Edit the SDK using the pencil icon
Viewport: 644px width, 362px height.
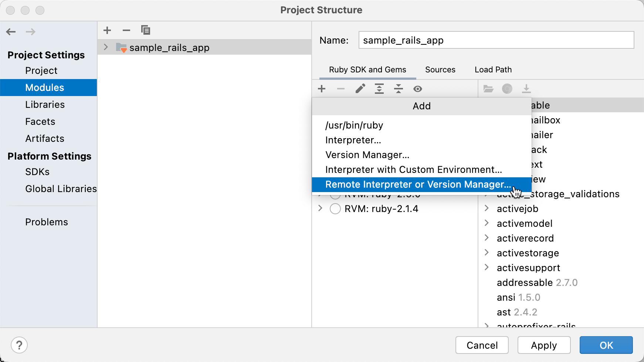360,89
